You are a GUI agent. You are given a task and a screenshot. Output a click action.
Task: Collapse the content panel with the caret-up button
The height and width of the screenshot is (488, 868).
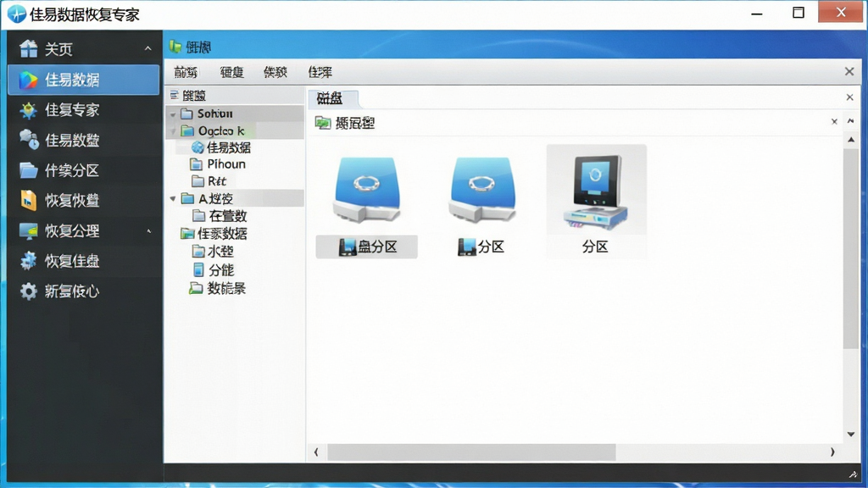pyautogui.click(x=851, y=120)
